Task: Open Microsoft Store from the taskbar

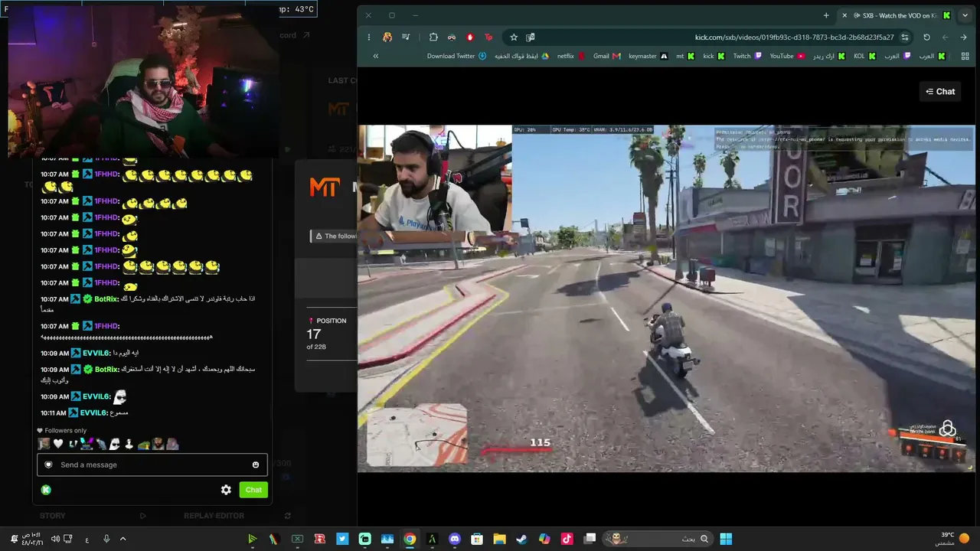Action: tap(477, 539)
